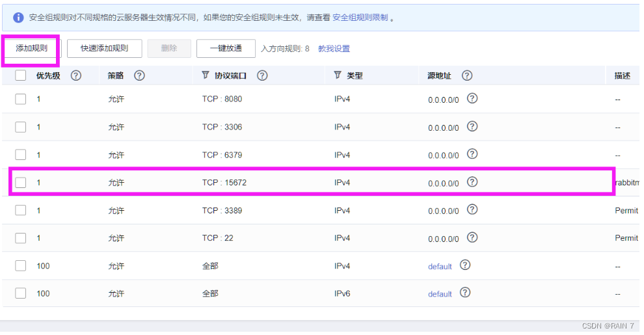The height and width of the screenshot is (335, 644).
Task: Click the 快速添加规则 button
Action: [104, 48]
